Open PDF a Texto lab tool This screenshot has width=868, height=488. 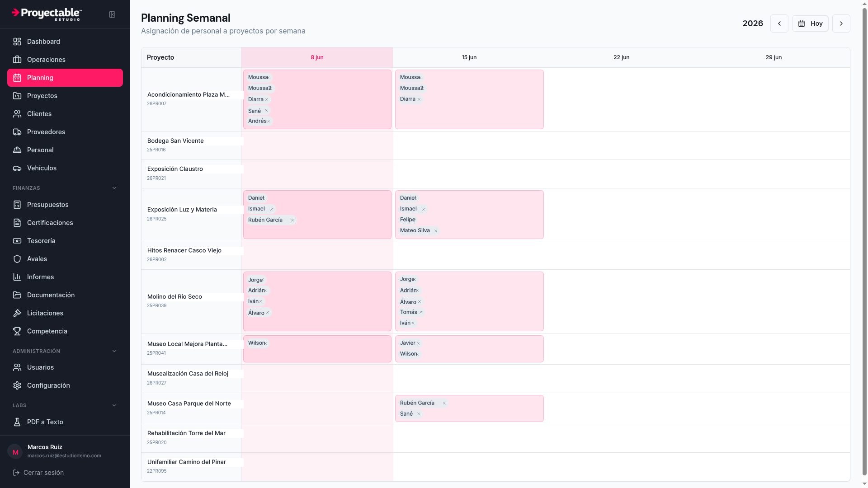[65, 422]
